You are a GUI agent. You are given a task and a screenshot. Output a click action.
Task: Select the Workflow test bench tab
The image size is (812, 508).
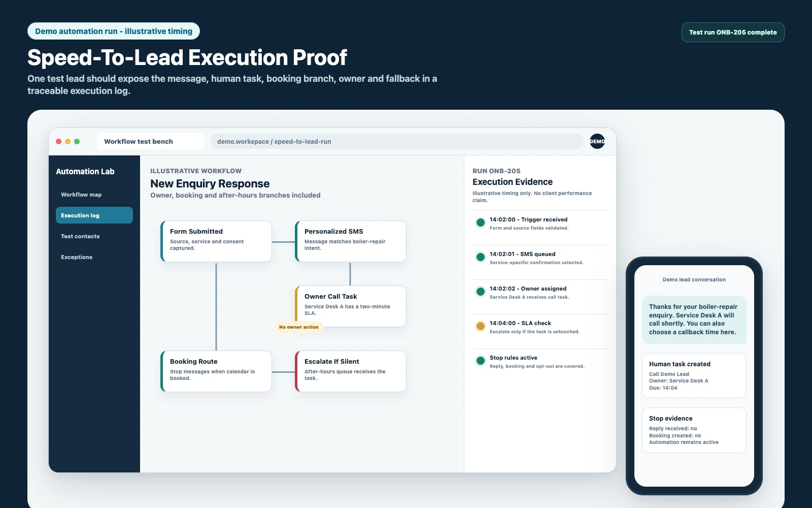150,141
